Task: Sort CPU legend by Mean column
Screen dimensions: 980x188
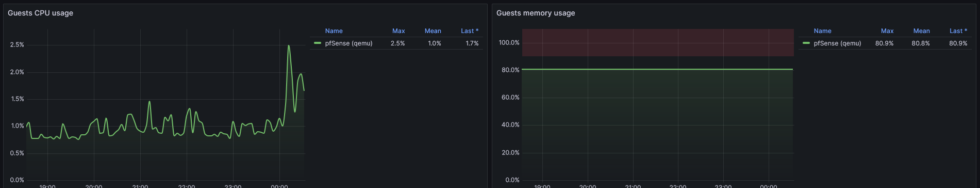Action: click(433, 31)
